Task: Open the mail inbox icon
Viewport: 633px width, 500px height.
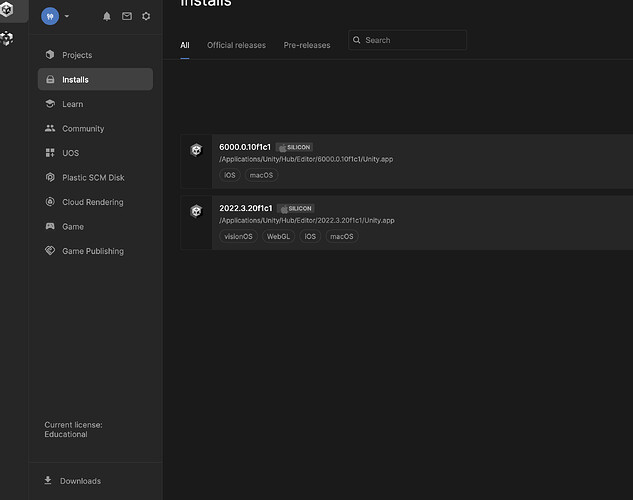Action: click(x=127, y=17)
